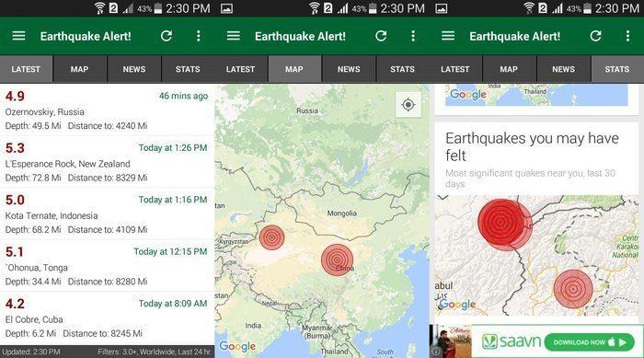Open '`Ohonua, Tonga' earthquake entry
This screenshot has height=358, width=644.
pos(37,268)
